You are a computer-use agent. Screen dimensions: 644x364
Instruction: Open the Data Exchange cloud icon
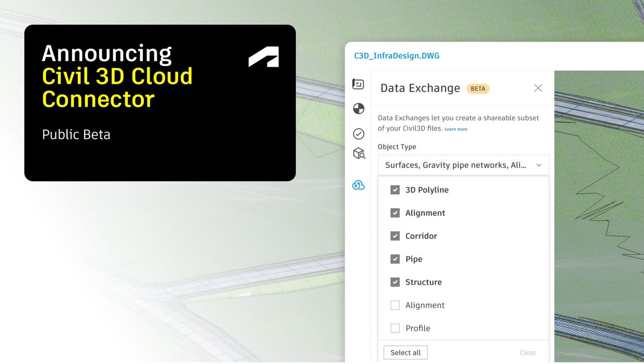(x=358, y=185)
